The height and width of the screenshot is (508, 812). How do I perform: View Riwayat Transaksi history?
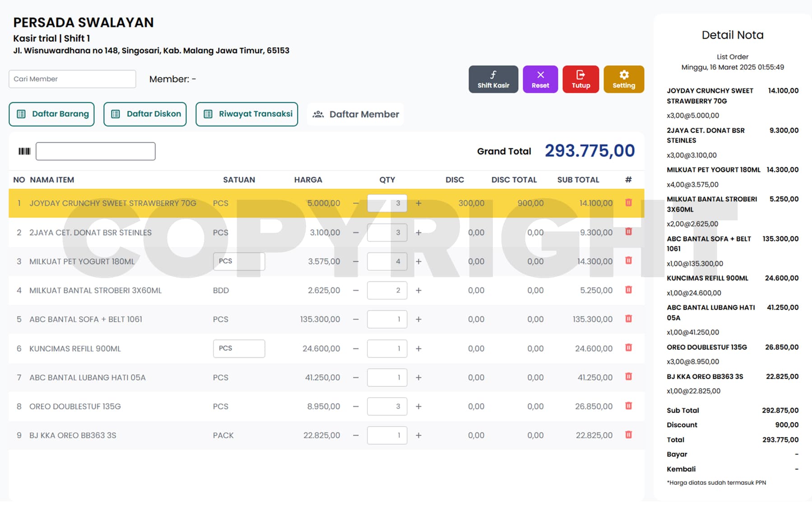click(246, 114)
